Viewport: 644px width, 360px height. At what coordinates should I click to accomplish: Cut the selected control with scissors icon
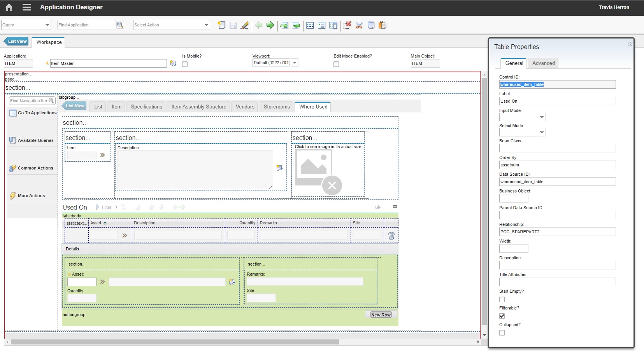[359, 25]
